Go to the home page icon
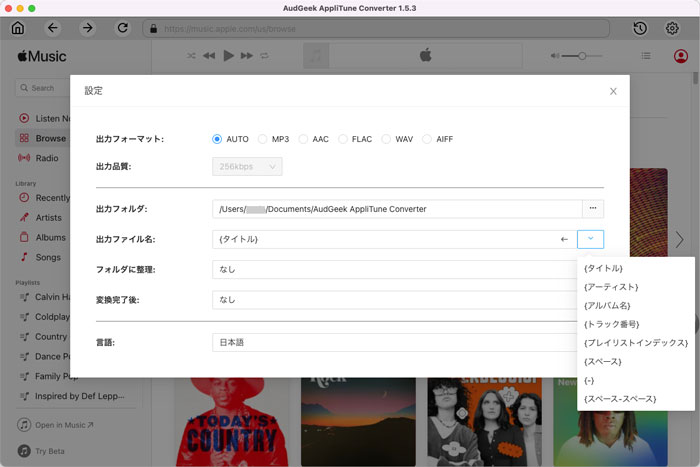 pos(18,28)
